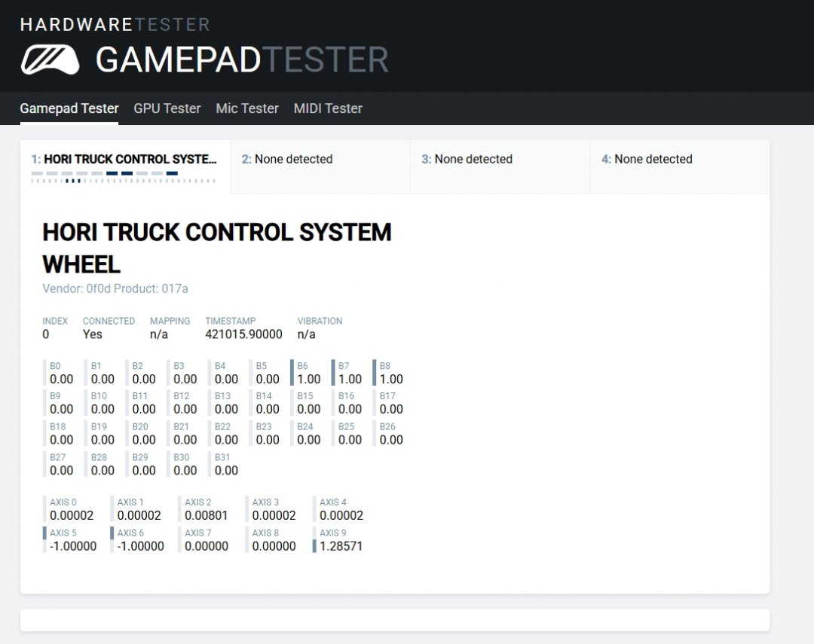Image resolution: width=814 pixels, height=644 pixels.
Task: Click the AXIS 2 value 0.00801
Action: (206, 516)
